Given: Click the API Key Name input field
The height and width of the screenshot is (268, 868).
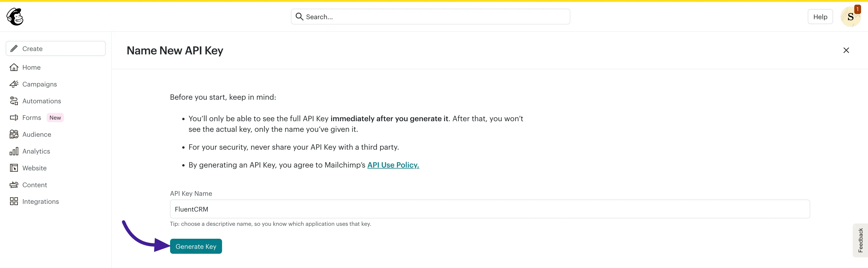Looking at the screenshot, I should (x=490, y=209).
